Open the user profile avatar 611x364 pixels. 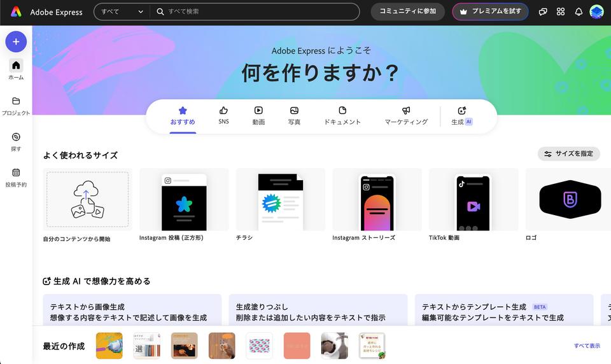(x=596, y=11)
